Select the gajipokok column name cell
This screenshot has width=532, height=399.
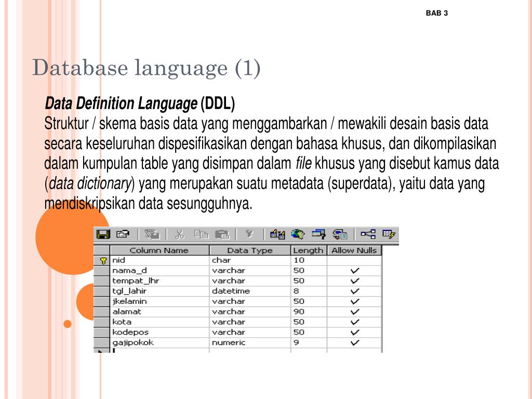159,342
